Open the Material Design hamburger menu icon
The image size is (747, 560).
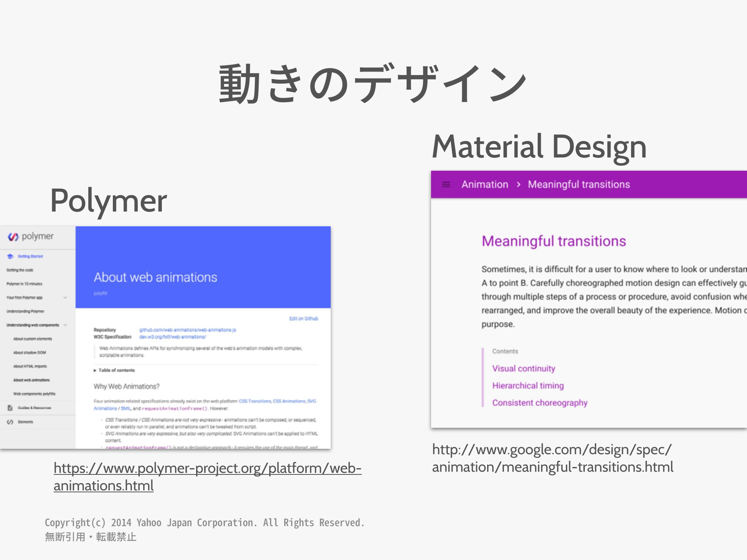tap(446, 184)
